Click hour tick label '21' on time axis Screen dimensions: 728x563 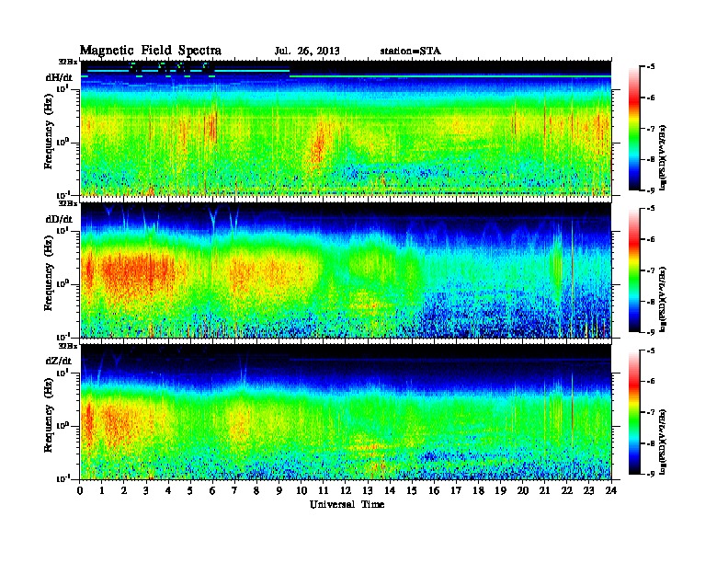tap(544, 491)
